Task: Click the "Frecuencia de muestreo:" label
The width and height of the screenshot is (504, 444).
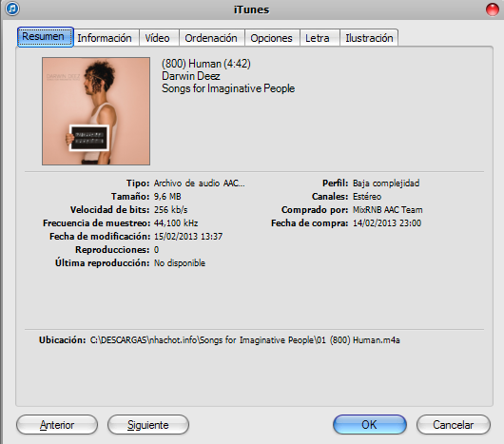Action: point(96,223)
